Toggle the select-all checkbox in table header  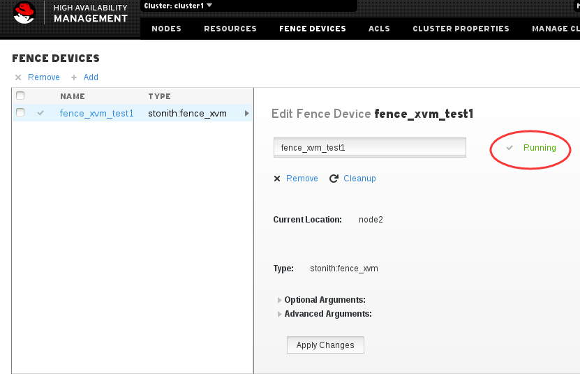click(x=20, y=96)
